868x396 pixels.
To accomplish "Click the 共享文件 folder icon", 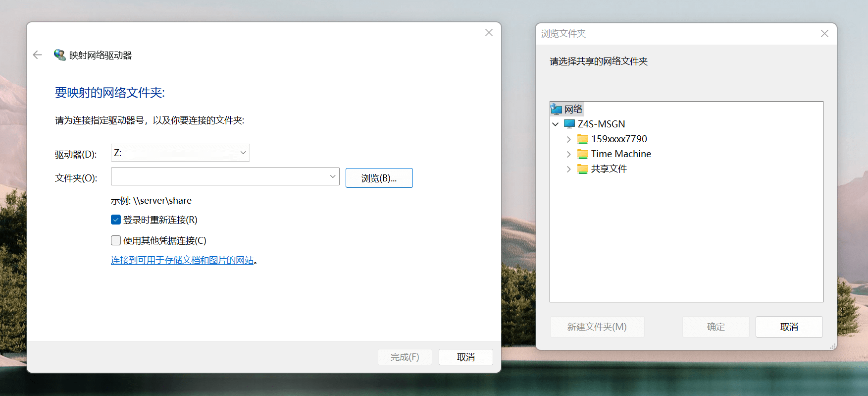I will coord(583,169).
